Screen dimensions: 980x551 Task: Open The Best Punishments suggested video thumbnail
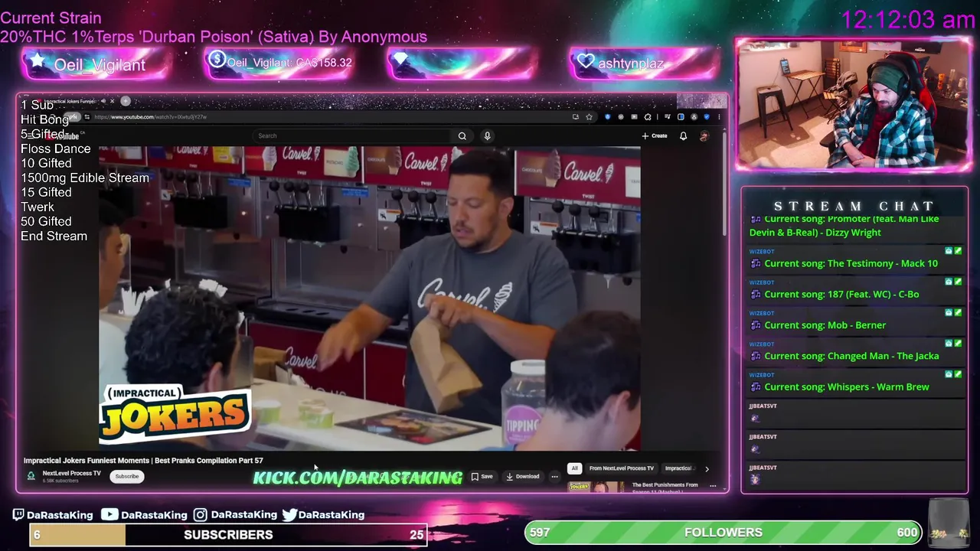596,487
